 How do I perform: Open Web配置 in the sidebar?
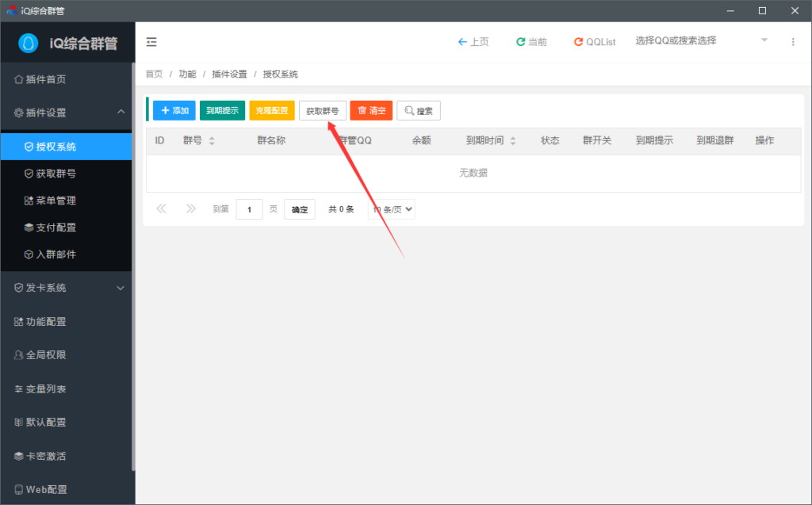[67, 489]
